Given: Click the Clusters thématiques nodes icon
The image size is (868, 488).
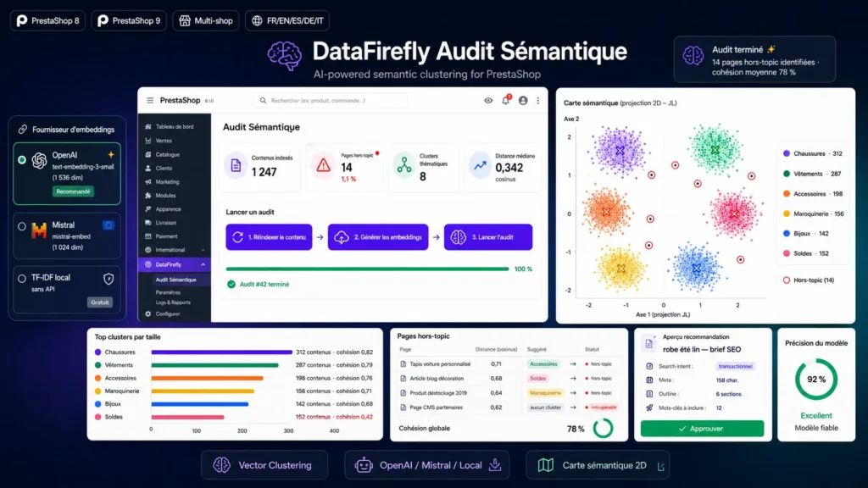Looking at the screenshot, I should pyautogui.click(x=404, y=165).
